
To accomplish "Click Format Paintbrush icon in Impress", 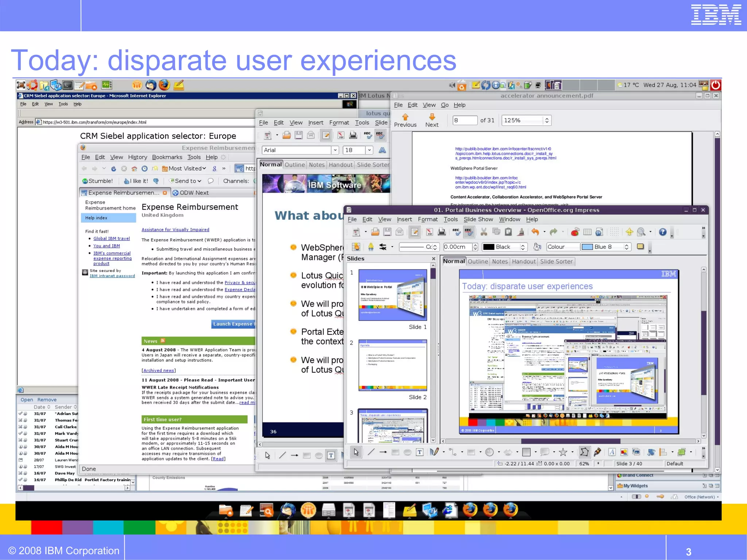I will [x=521, y=232].
